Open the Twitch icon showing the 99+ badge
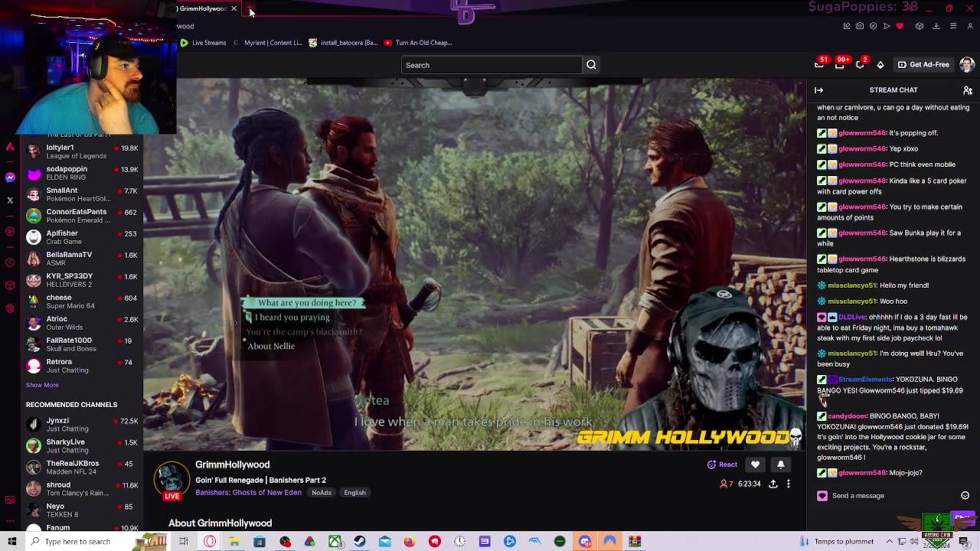This screenshot has width=980, height=551. [x=840, y=64]
